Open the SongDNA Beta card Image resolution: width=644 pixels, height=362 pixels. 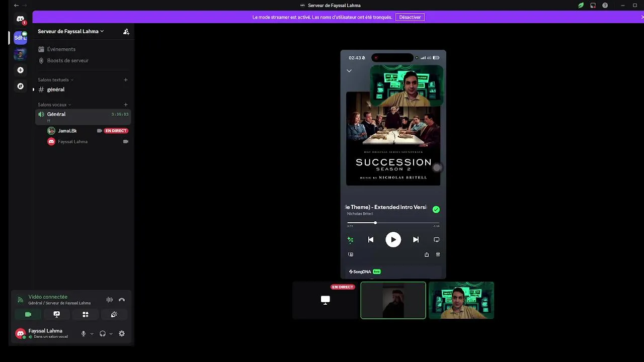(x=393, y=272)
